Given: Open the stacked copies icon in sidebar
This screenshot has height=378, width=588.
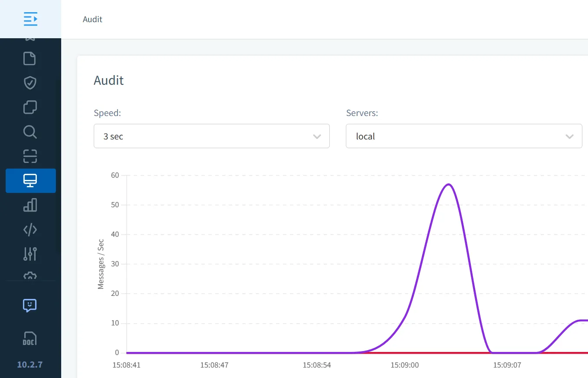Looking at the screenshot, I should pyautogui.click(x=30, y=107).
